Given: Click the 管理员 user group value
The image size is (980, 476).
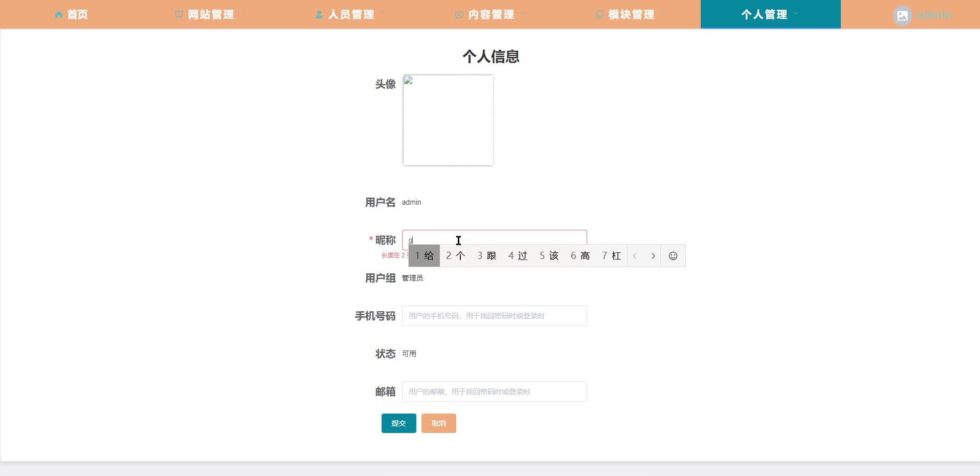Looking at the screenshot, I should 413,278.
